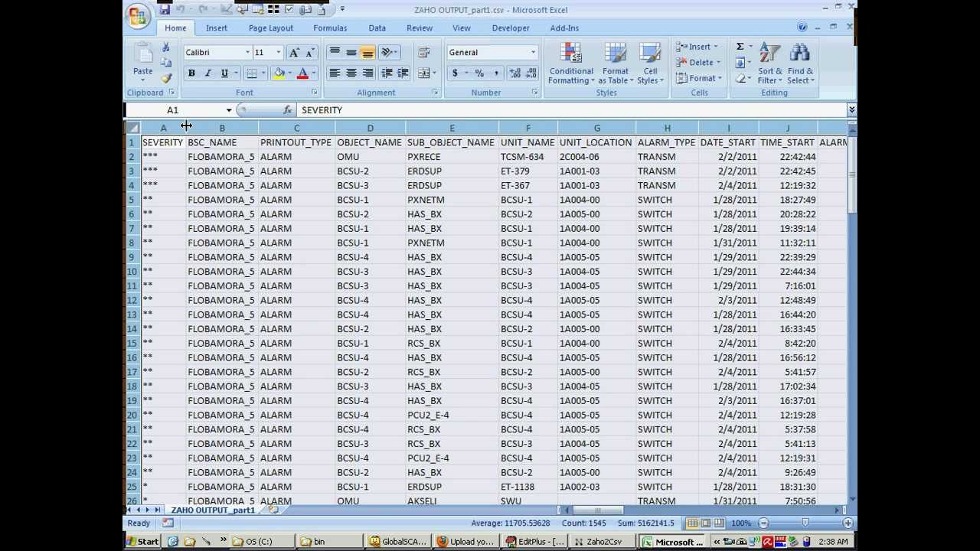The image size is (980, 551).
Task: Apply the Fill Color bucket icon
Action: point(279,73)
